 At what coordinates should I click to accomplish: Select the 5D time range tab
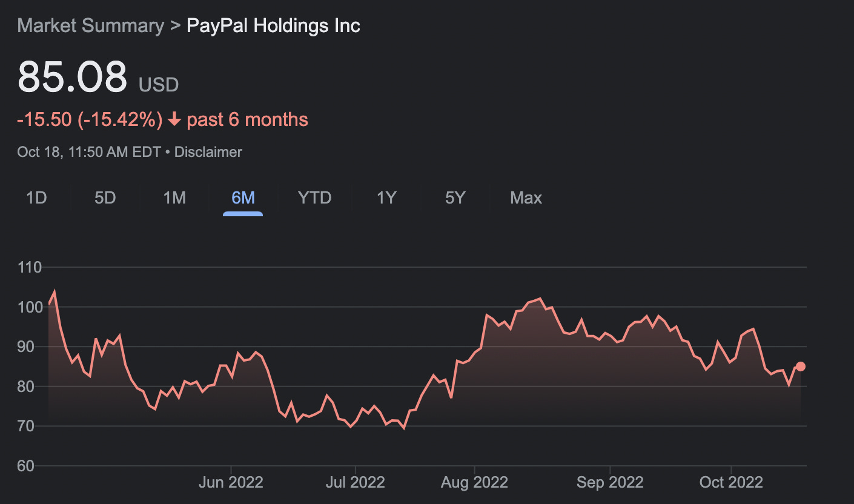[x=105, y=197]
